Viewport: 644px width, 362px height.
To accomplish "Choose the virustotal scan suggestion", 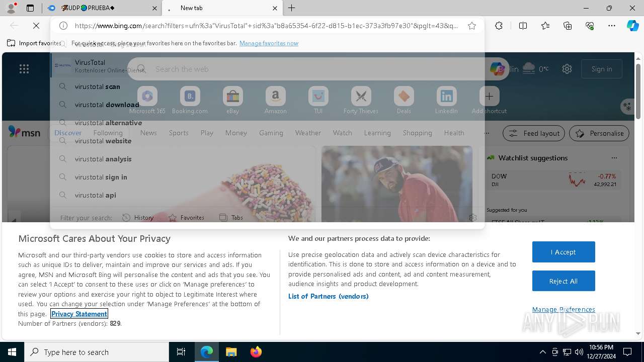I will point(267,86).
